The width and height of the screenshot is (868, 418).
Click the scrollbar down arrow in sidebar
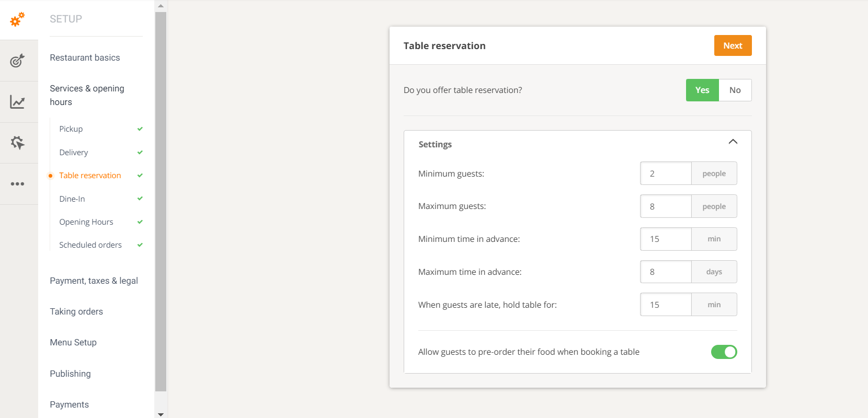[161, 414]
